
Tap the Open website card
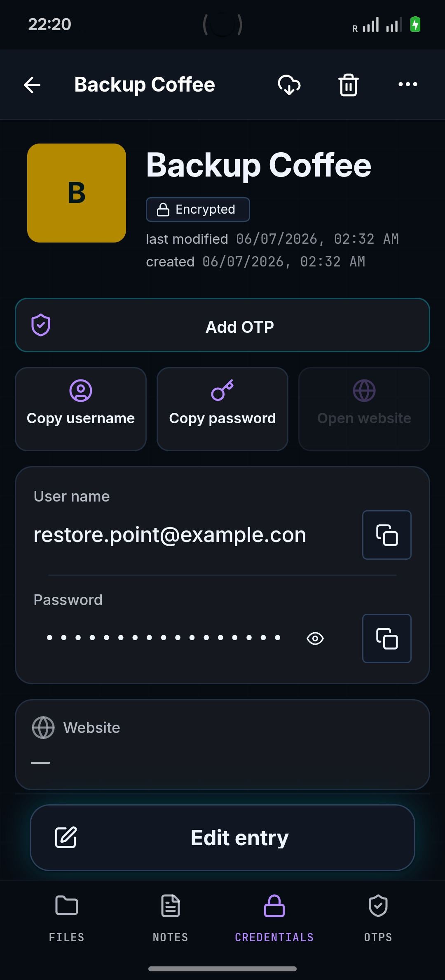(x=364, y=409)
